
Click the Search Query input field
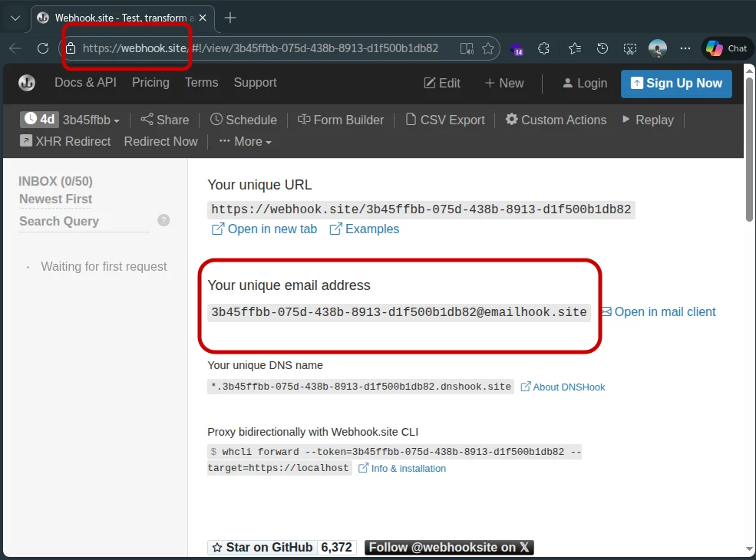click(x=84, y=221)
